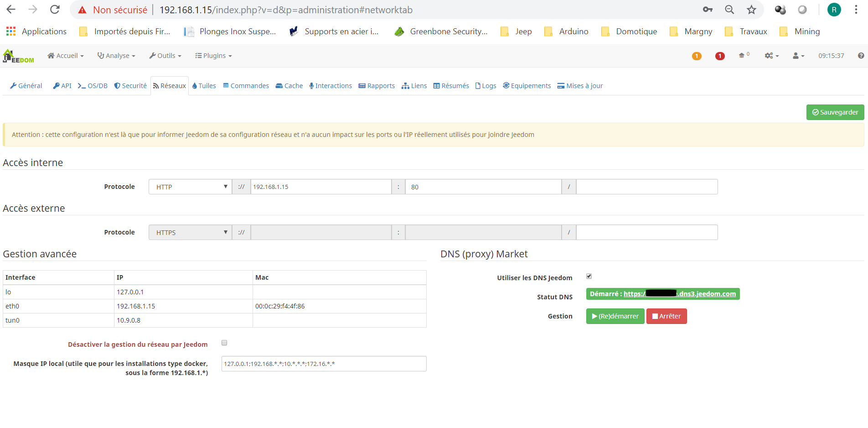Click the green Sauvegarder button

pos(835,112)
